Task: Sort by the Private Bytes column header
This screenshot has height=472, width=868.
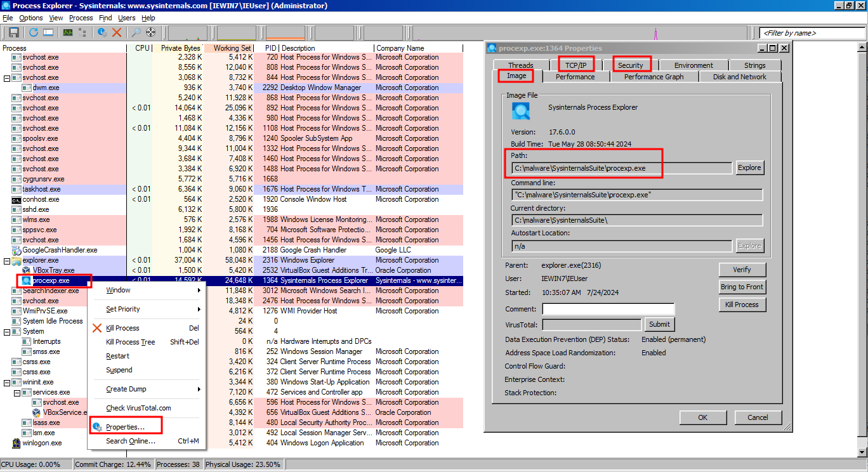Action: (x=178, y=48)
